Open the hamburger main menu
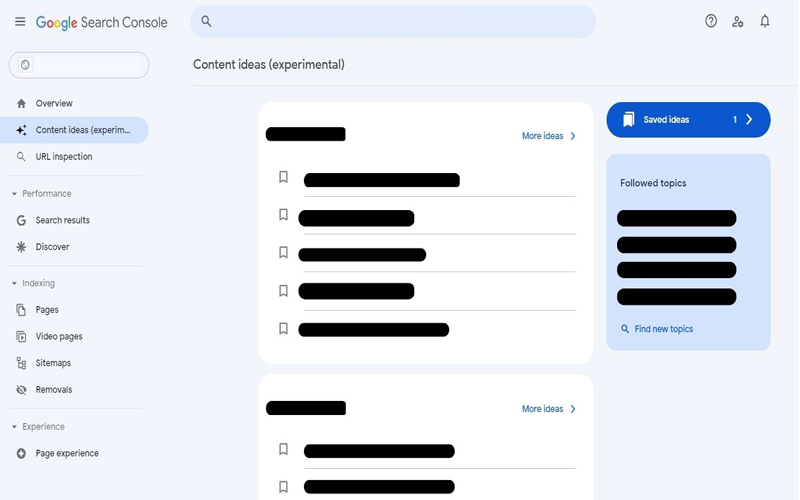This screenshot has height=500, width=800. (x=20, y=21)
